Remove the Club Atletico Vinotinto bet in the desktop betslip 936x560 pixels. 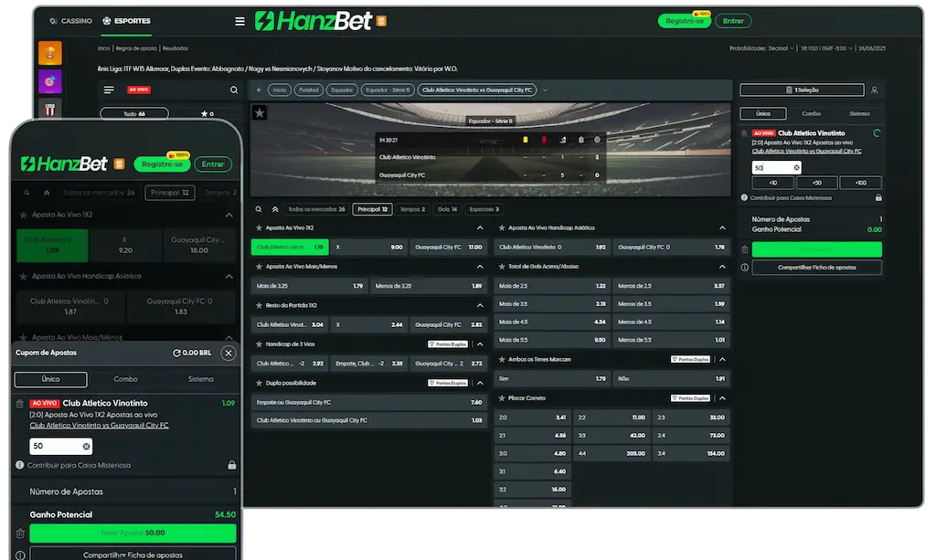click(744, 133)
